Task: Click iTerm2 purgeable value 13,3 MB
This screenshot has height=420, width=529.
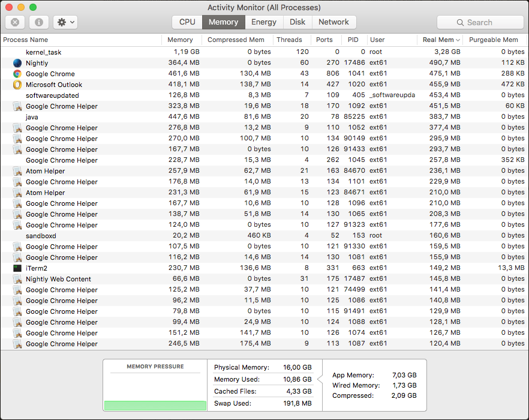Action: click(511, 268)
